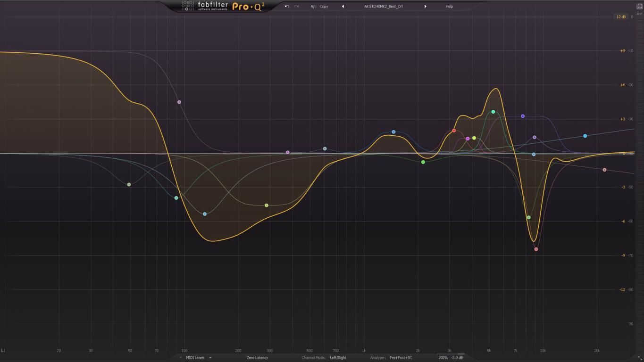Open the AKG K240MK2_Best_Off preset menu
Viewport: 644px width, 362px height.
click(384, 7)
